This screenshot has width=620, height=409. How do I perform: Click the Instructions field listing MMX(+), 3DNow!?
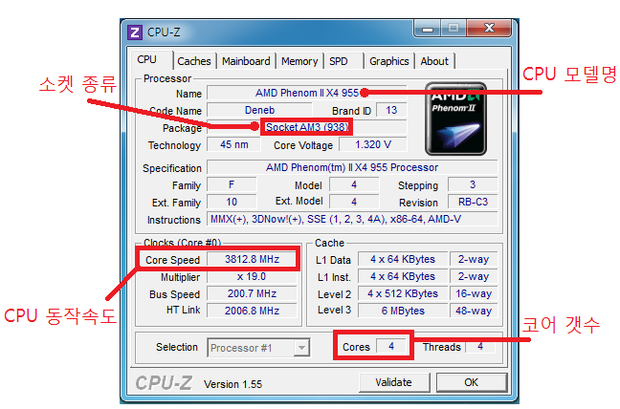pos(352,219)
